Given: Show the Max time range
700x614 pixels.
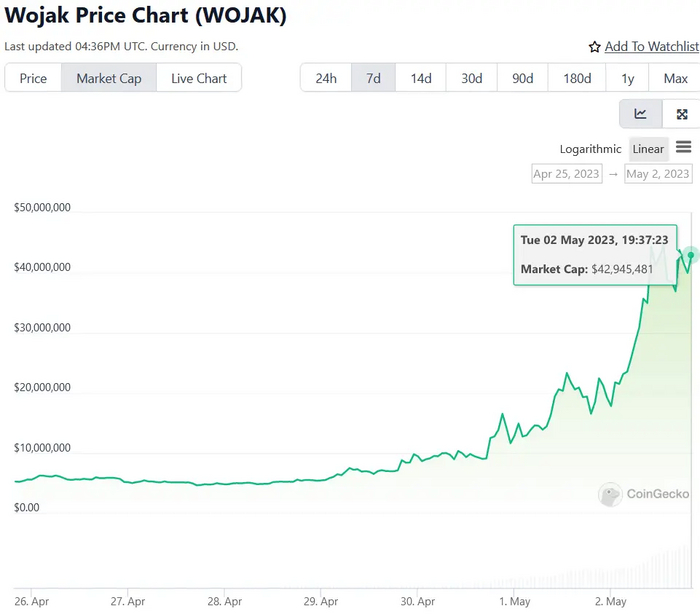Looking at the screenshot, I should pos(675,78).
